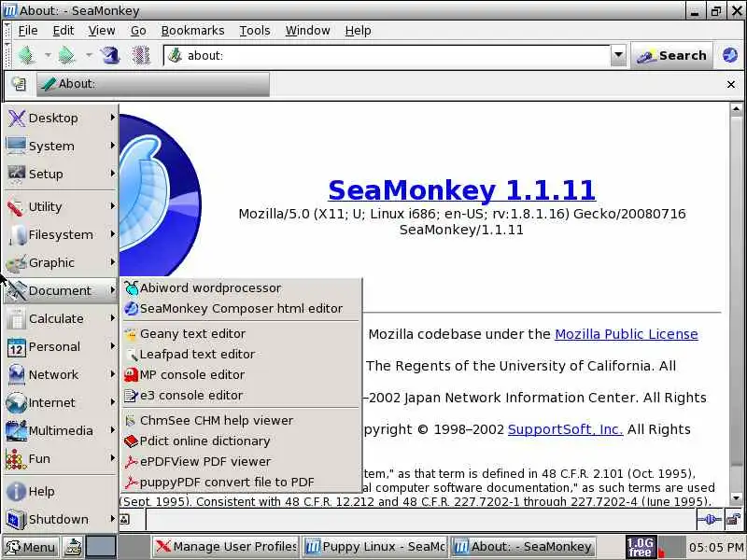Expand the Utility submenu
The width and height of the screenshot is (747, 560).
click(61, 206)
